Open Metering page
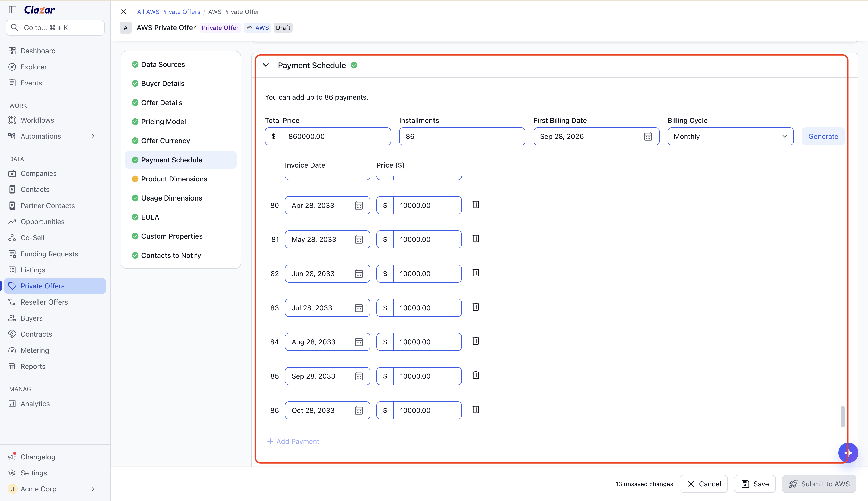868x501 pixels. click(x=55, y=350)
